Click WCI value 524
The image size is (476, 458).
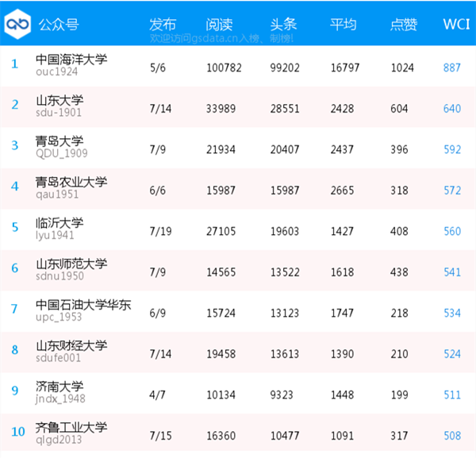click(452, 354)
